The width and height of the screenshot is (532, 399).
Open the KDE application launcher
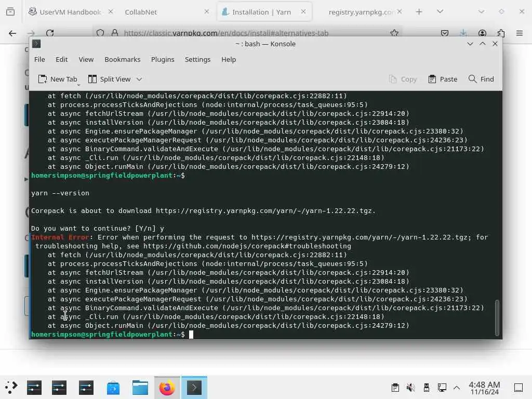point(11,388)
